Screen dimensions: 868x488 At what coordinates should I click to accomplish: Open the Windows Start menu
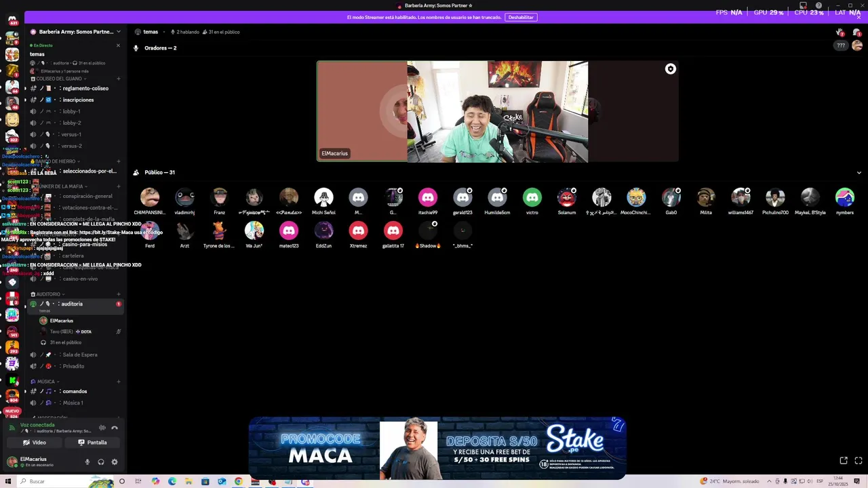pos(8,482)
